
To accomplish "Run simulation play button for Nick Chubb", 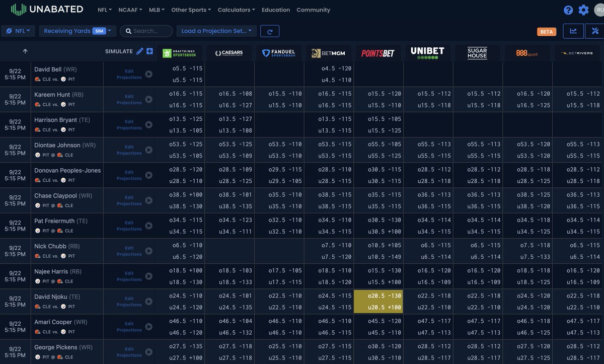I will pyautogui.click(x=148, y=251).
